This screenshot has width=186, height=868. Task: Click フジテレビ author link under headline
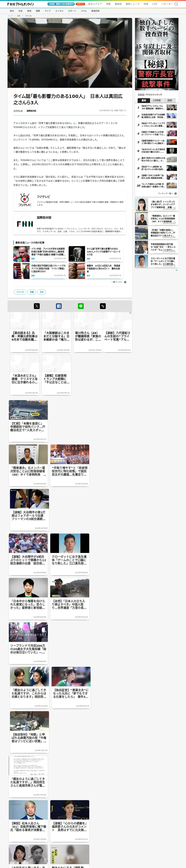18,111
